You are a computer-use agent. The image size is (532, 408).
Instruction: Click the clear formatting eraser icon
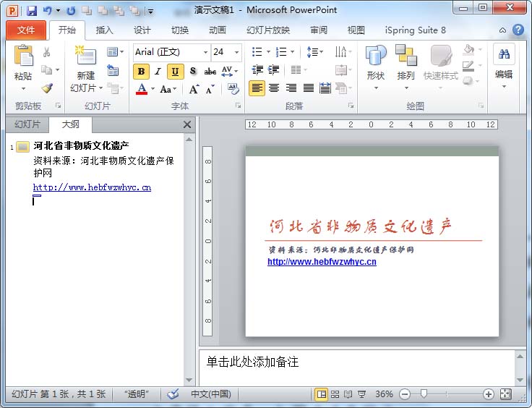pyautogui.click(x=233, y=88)
